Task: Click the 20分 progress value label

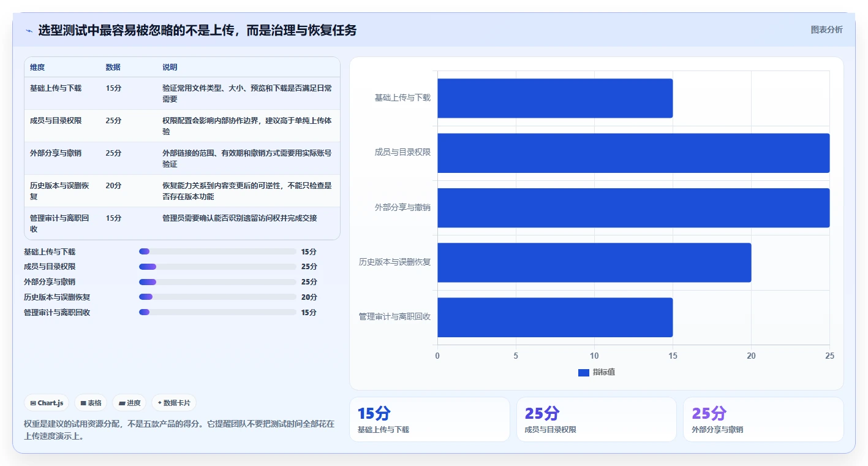Action: point(309,297)
